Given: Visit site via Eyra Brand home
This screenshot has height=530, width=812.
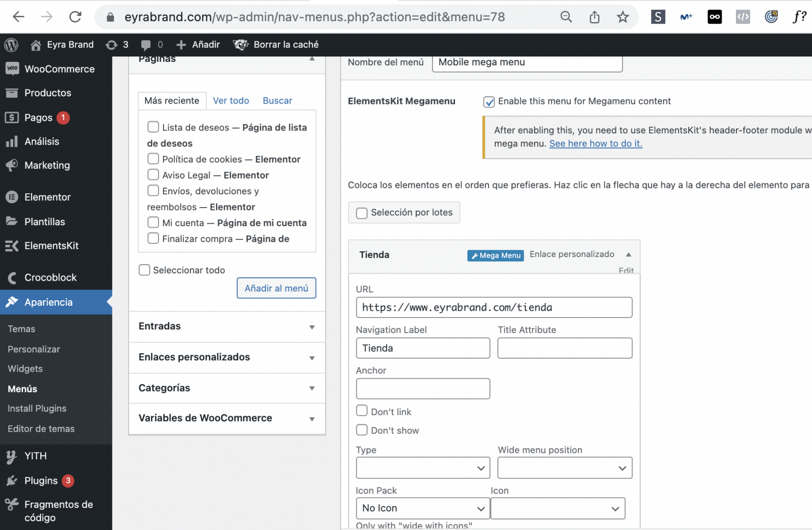Looking at the screenshot, I should [x=62, y=45].
